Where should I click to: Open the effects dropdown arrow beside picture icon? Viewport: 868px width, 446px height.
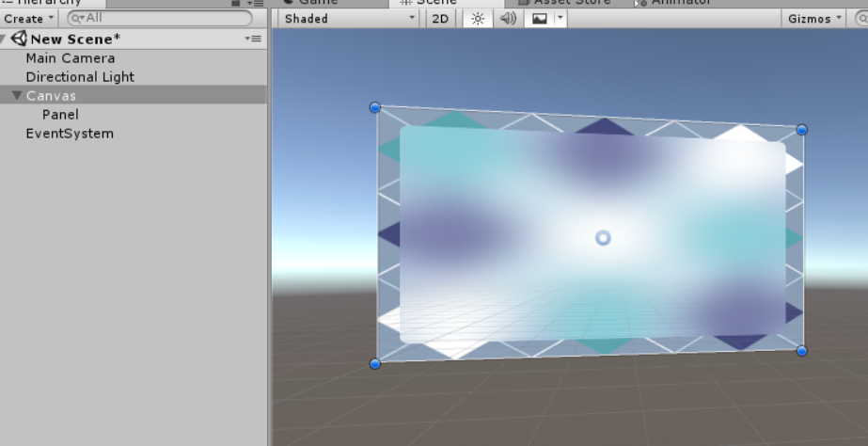click(x=560, y=18)
